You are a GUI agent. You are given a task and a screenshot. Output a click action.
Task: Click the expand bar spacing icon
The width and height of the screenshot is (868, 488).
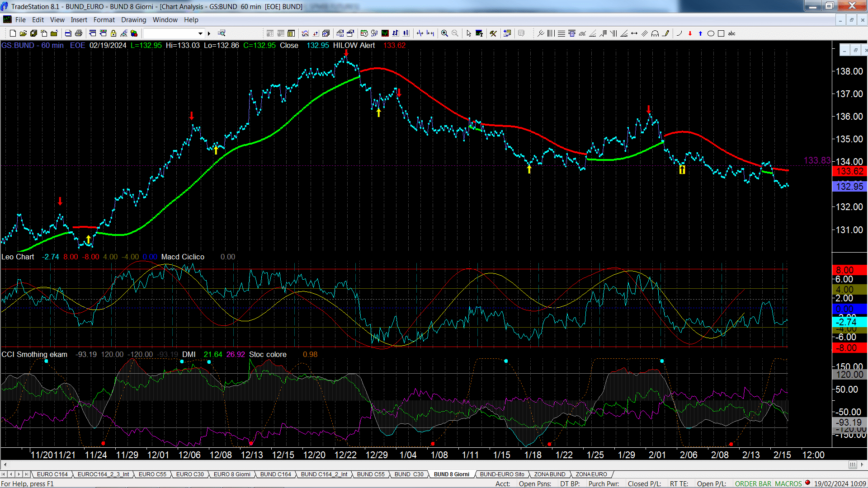(x=430, y=33)
